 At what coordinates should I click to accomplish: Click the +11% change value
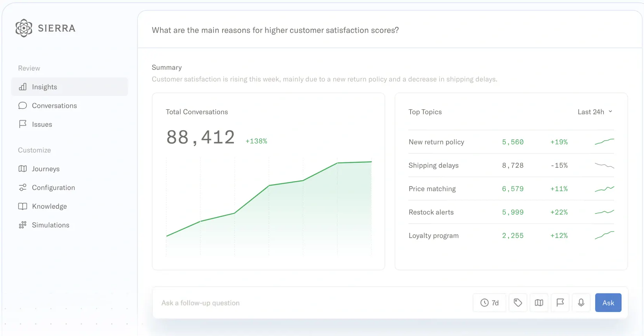pyautogui.click(x=559, y=189)
